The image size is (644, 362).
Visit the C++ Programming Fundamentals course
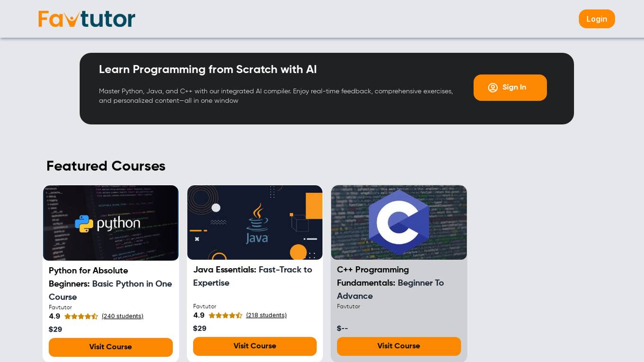(399, 346)
